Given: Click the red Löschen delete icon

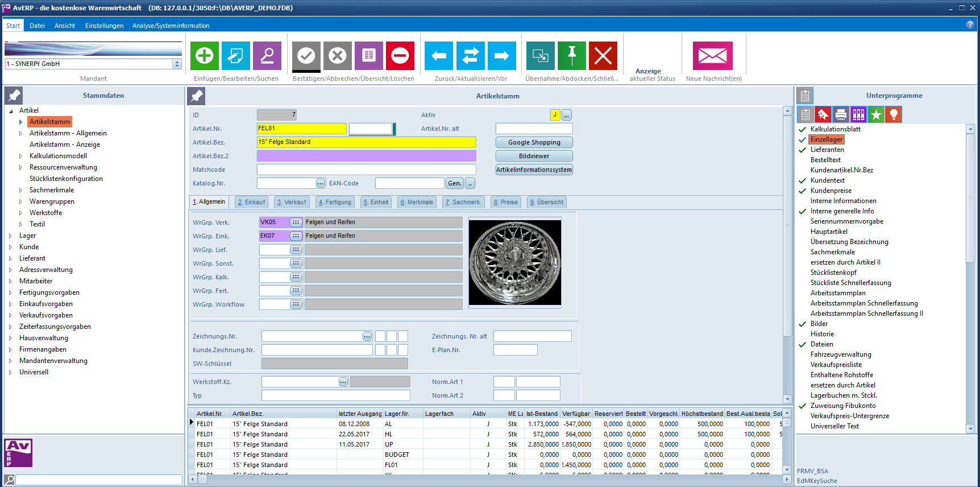Looking at the screenshot, I should [400, 56].
